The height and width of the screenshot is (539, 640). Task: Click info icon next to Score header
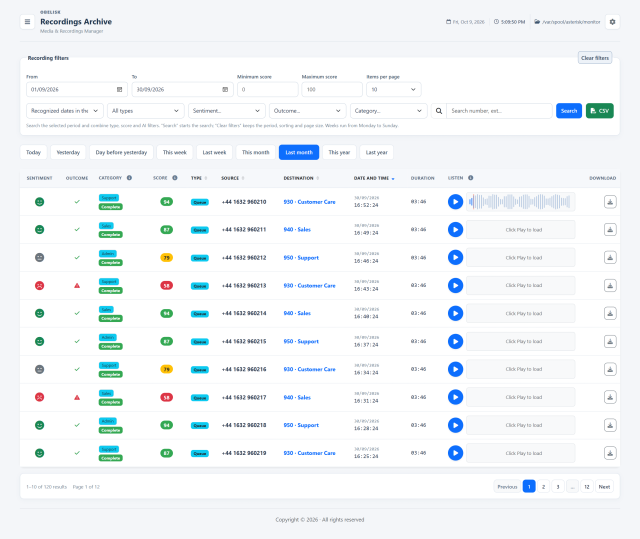(x=175, y=178)
